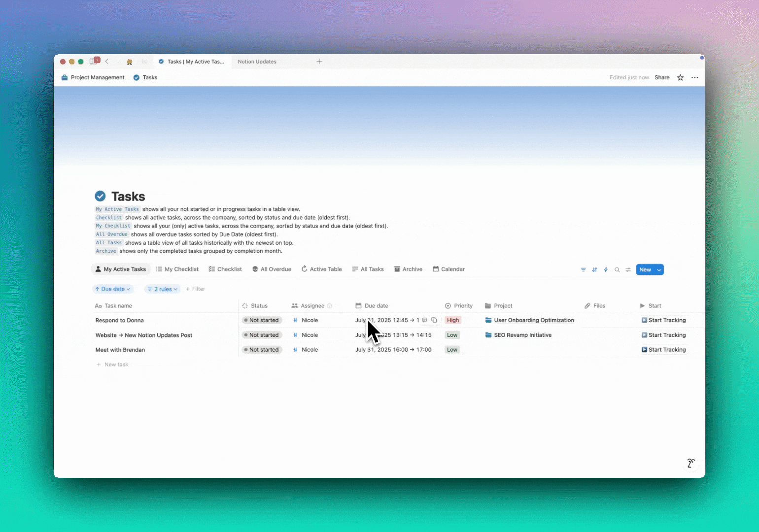759x532 pixels.
Task: Open automations lightning bolt icon
Action: click(606, 270)
